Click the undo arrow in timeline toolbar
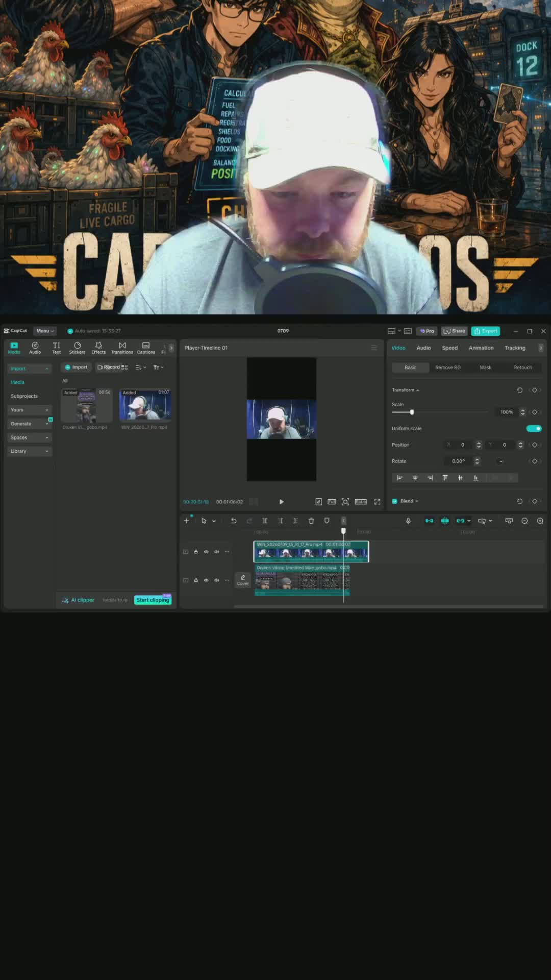Screen dimensions: 551x980 click(x=234, y=521)
